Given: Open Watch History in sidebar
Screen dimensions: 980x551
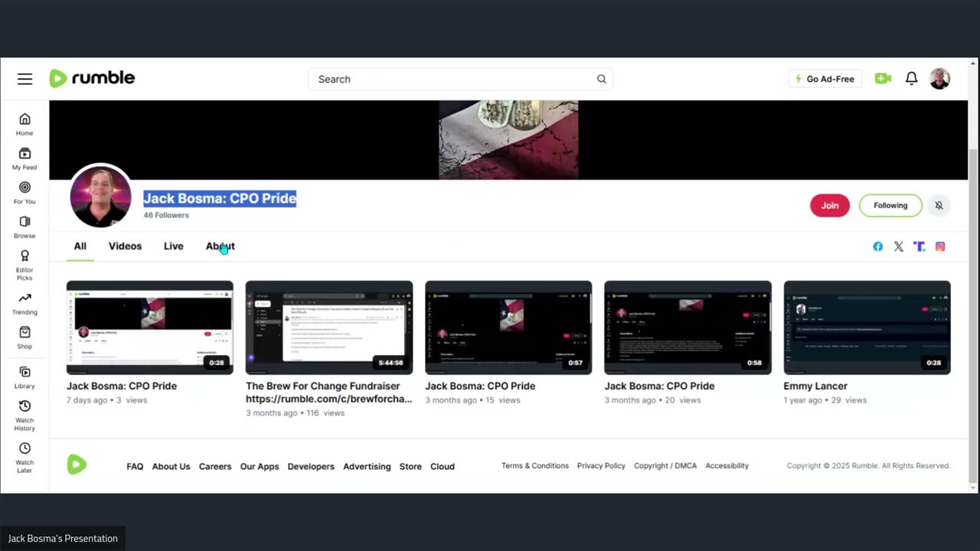Looking at the screenshot, I should [x=24, y=416].
